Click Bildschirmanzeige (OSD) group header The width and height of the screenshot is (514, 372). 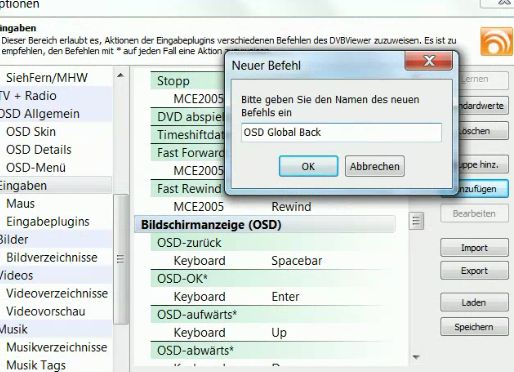point(265,225)
